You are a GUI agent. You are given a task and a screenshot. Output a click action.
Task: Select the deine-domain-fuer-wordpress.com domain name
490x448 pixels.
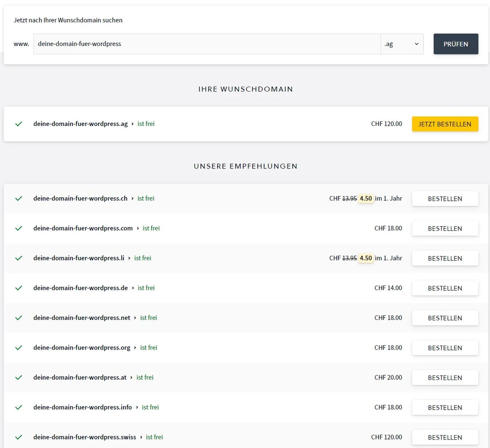(83, 228)
